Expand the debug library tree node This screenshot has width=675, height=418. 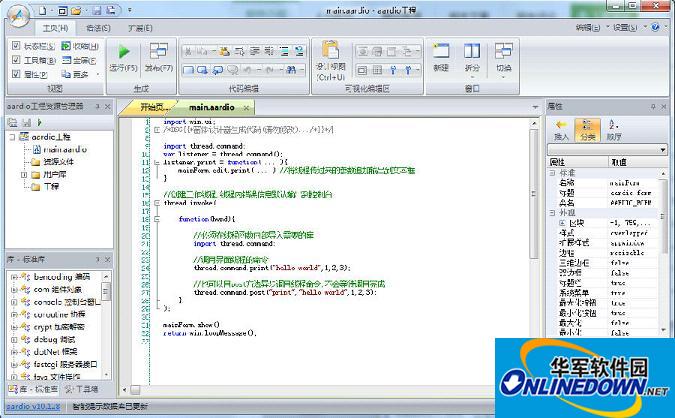click(x=13, y=339)
